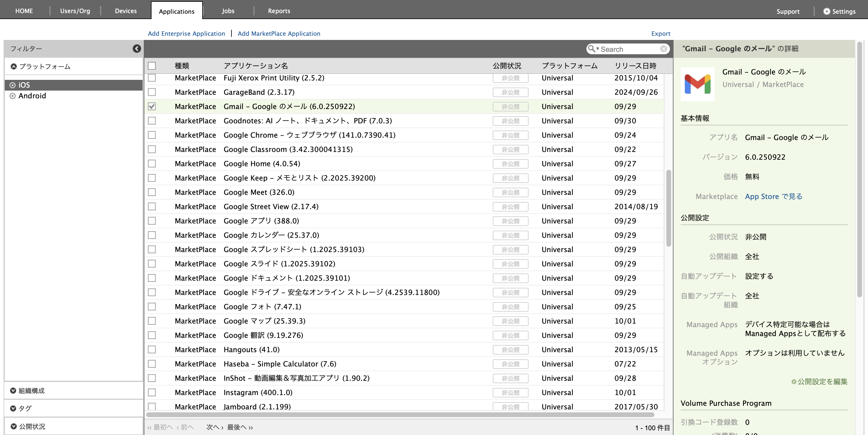Go to next page with 次へ
This screenshot has height=435, width=868.
tap(214, 427)
